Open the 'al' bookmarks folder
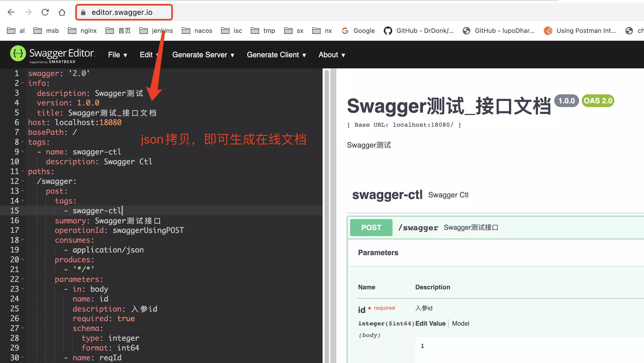Screen dimensions: 644x363 16,31
